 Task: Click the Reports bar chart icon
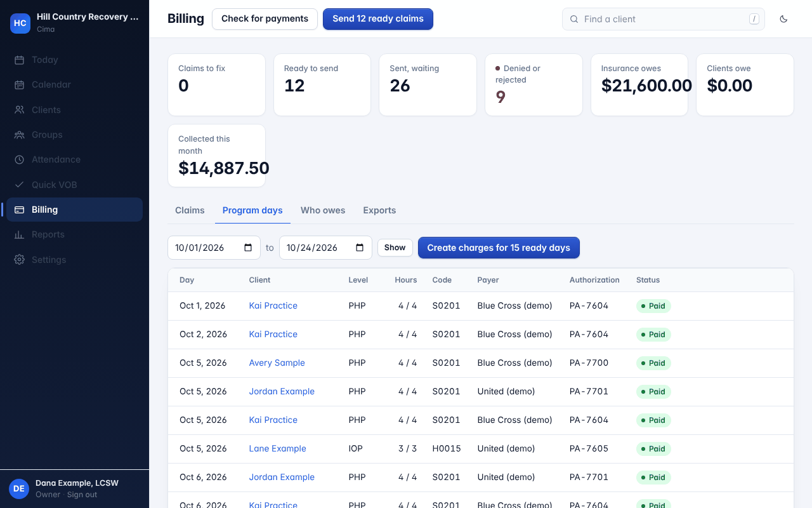click(20, 234)
